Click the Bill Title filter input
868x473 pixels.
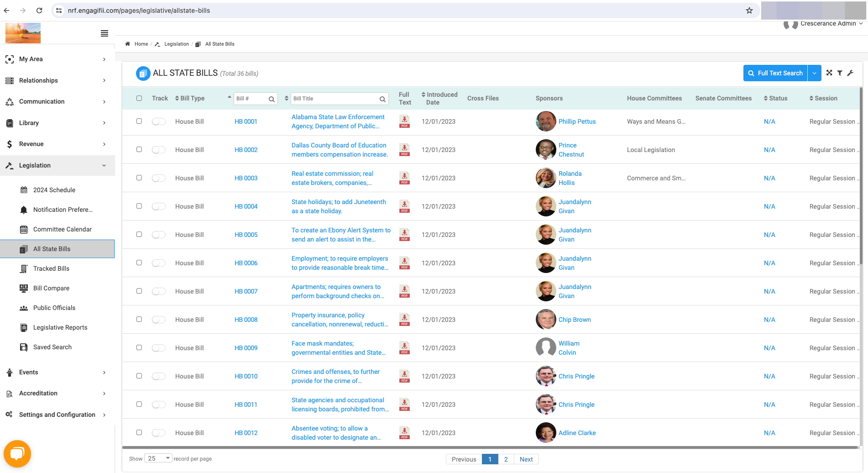pos(335,99)
